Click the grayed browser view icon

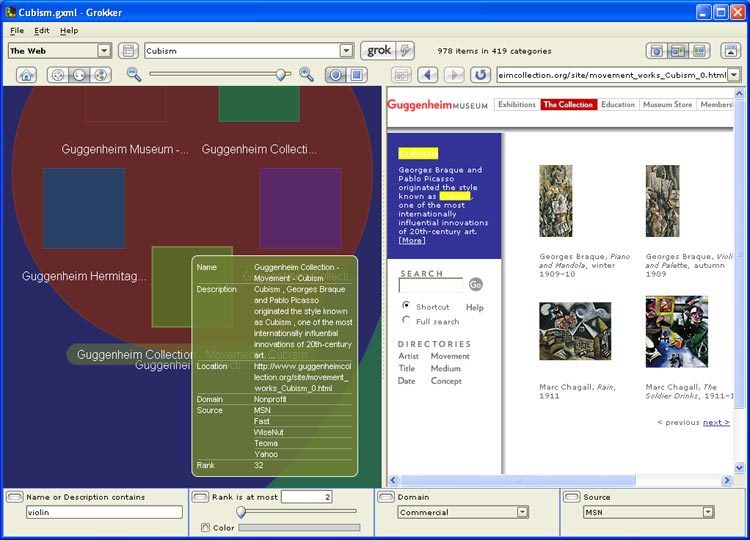402,75
